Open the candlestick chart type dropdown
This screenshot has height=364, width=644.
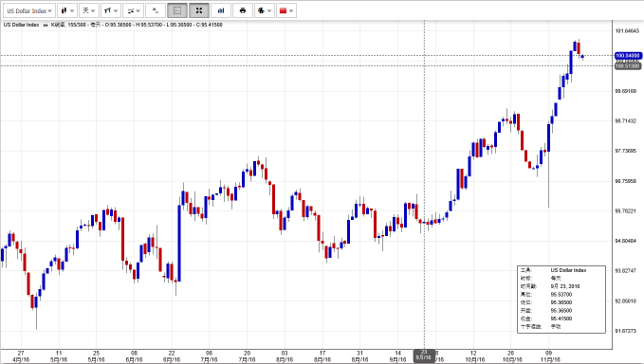point(67,10)
